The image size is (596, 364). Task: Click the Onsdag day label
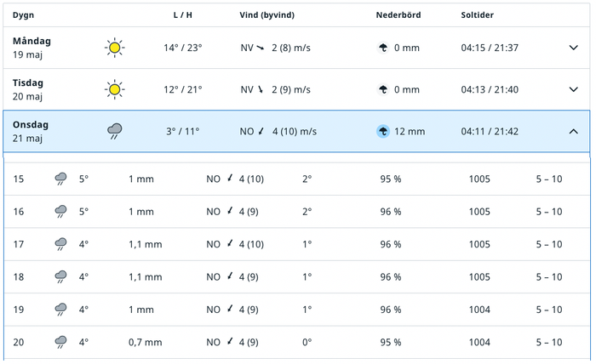(x=31, y=124)
